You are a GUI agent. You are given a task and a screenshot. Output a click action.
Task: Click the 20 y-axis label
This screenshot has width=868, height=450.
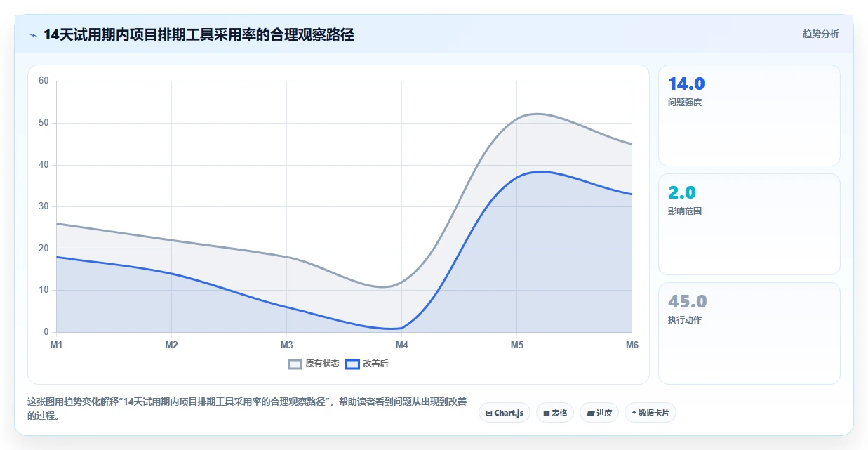point(44,249)
